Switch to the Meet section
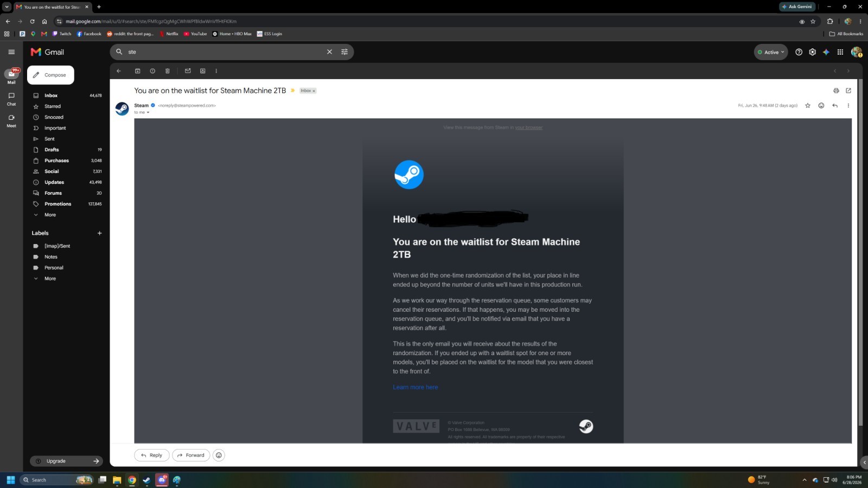This screenshot has height=488, width=868. [x=11, y=120]
